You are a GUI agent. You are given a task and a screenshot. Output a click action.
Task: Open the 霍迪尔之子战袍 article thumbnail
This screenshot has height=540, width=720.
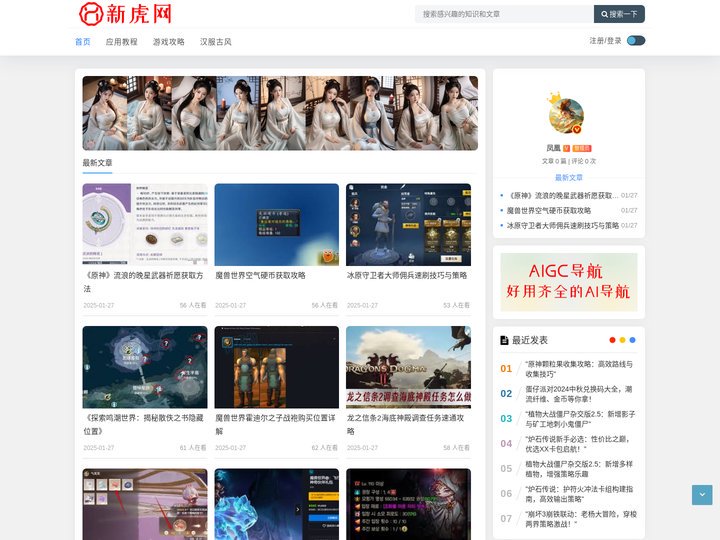click(x=276, y=367)
